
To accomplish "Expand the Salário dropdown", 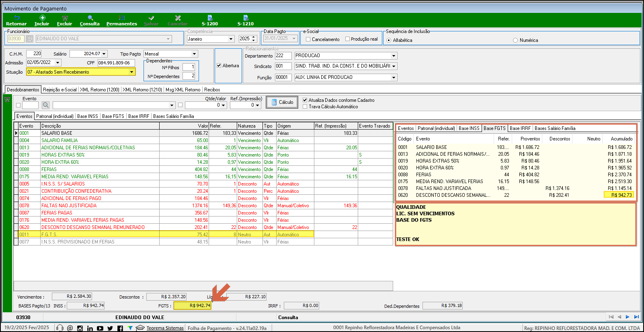I will point(104,54).
